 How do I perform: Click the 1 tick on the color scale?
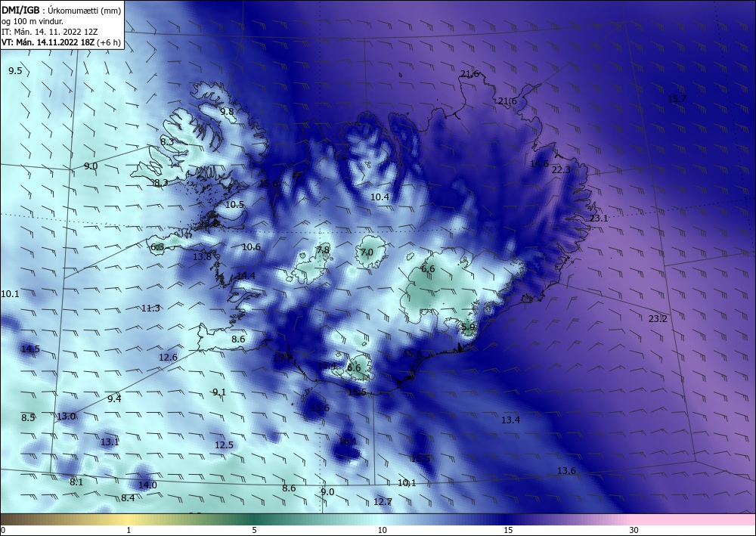pos(129,530)
